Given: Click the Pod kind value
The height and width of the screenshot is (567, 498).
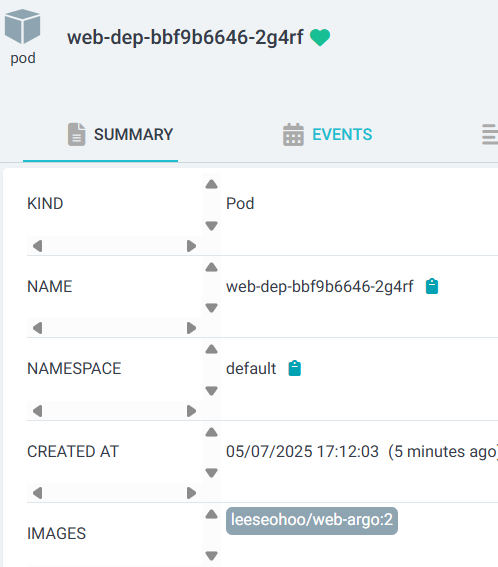Looking at the screenshot, I should coord(240,204).
